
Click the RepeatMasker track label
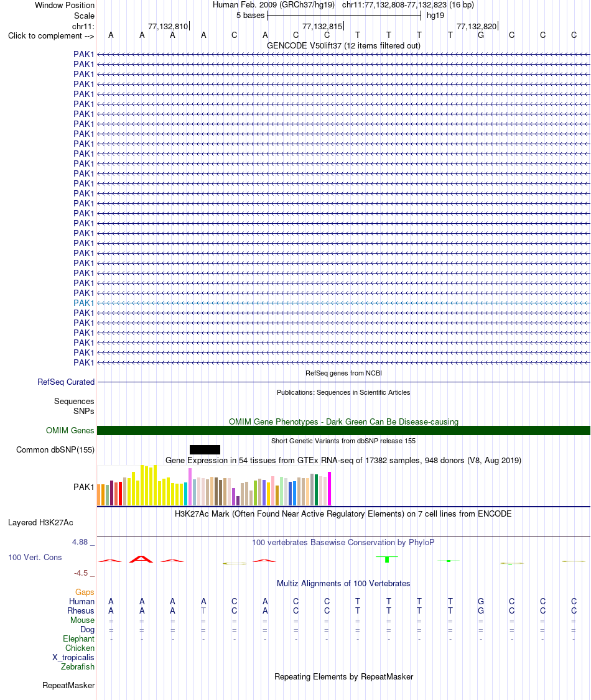click(68, 685)
